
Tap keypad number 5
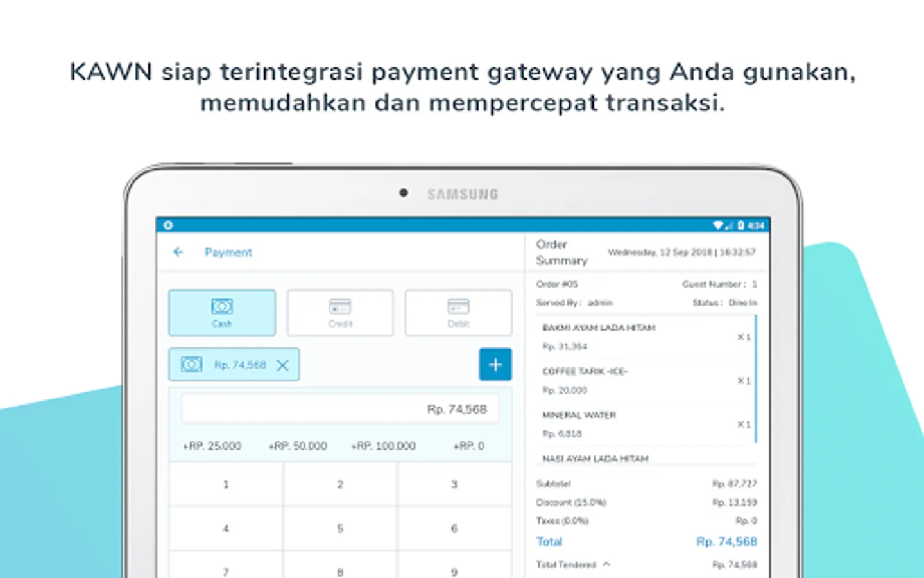(x=340, y=529)
